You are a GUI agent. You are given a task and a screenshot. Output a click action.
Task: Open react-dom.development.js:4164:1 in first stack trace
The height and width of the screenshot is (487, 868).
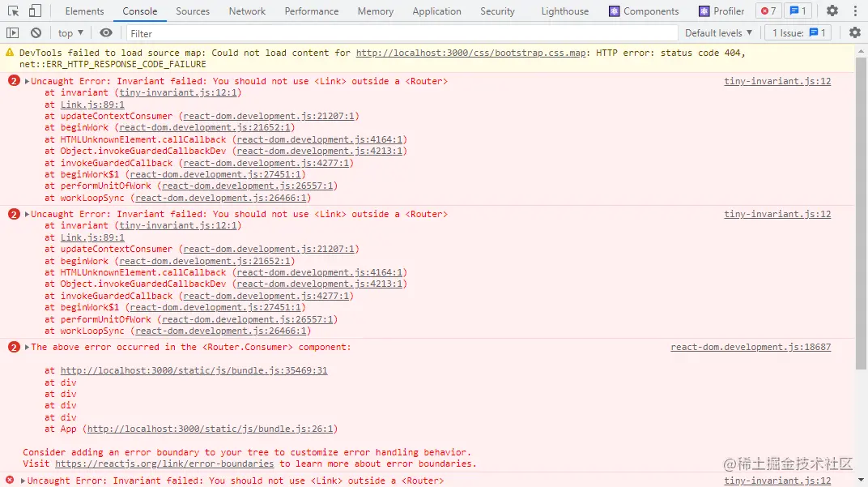tap(319, 139)
